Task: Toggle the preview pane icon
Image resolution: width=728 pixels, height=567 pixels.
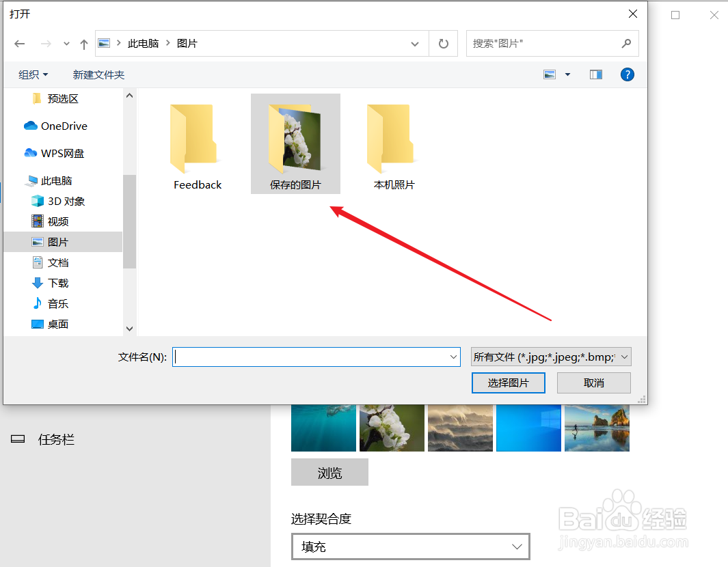Action: (x=595, y=74)
